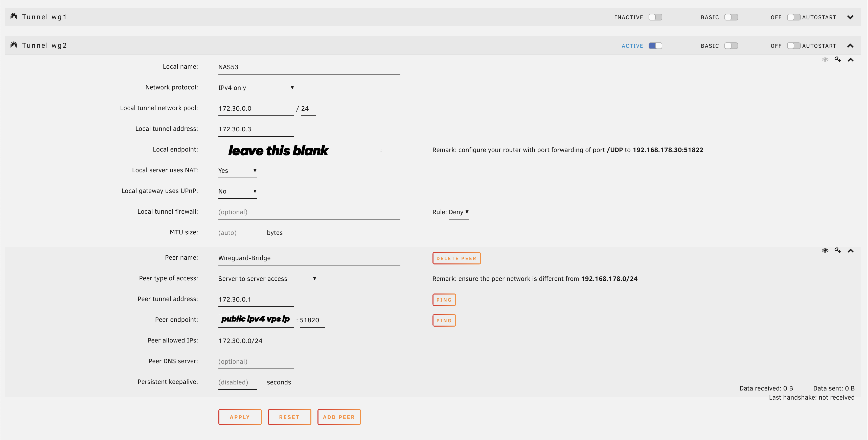
Task: Collapse the peer section with its up chevron
Action: (851, 251)
